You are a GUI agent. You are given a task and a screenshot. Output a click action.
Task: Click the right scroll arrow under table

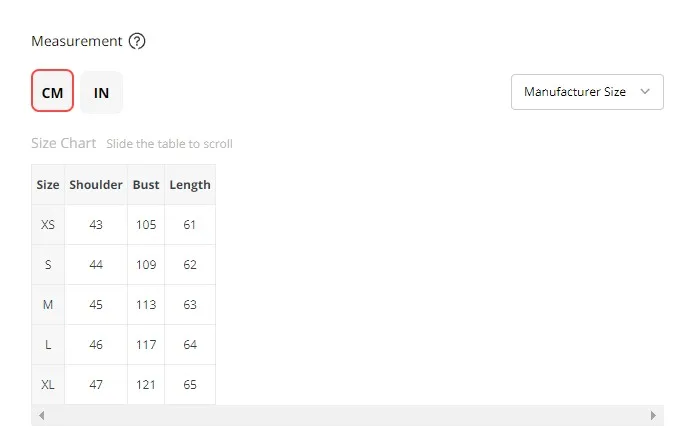tap(654, 415)
